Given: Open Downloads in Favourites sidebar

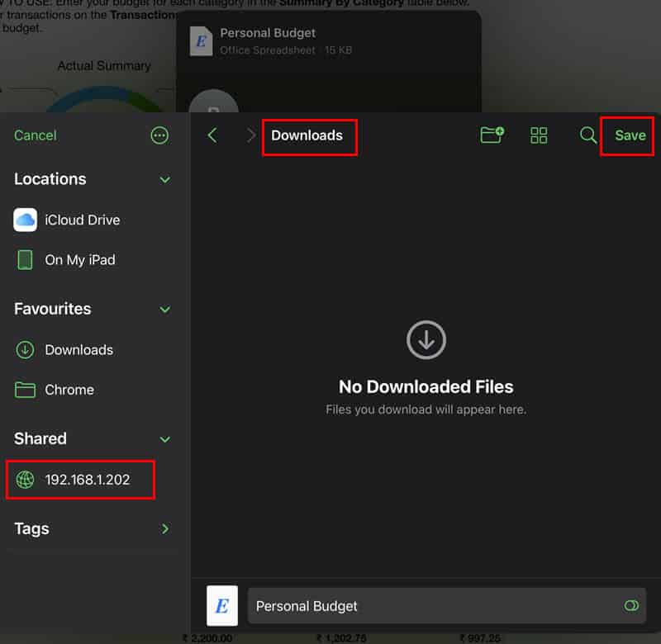Looking at the screenshot, I should (x=93, y=350).
